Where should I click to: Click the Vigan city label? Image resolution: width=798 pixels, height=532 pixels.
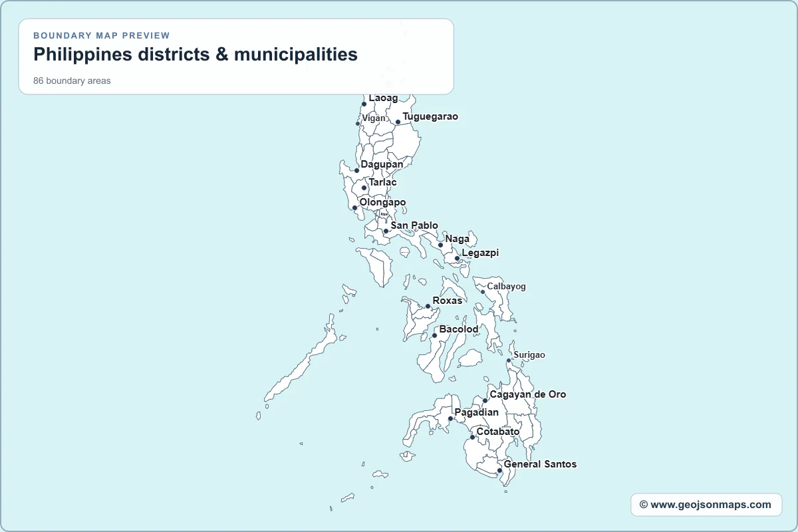374,118
